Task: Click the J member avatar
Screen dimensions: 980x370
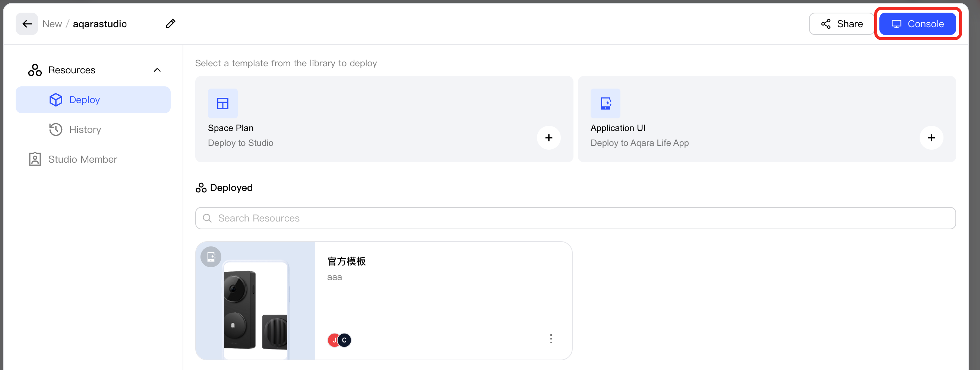Action: [x=333, y=340]
